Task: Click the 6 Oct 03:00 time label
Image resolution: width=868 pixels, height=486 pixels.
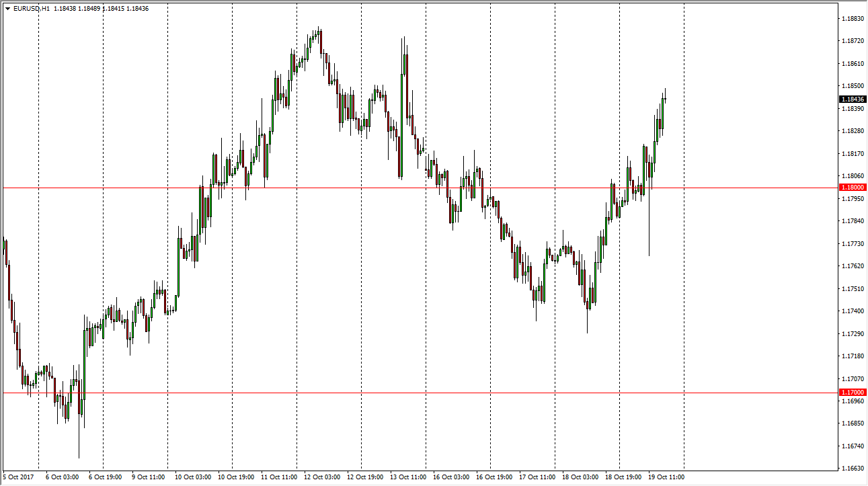Action: point(63,477)
